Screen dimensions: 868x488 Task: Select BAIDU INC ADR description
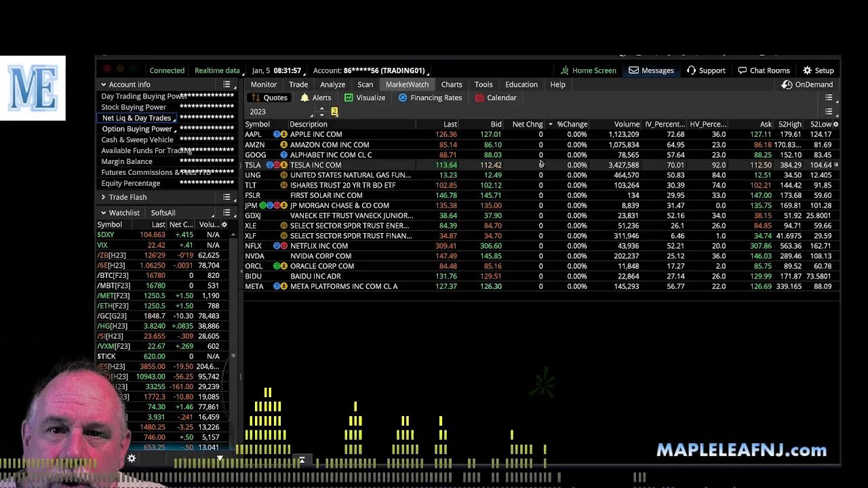[315, 277]
